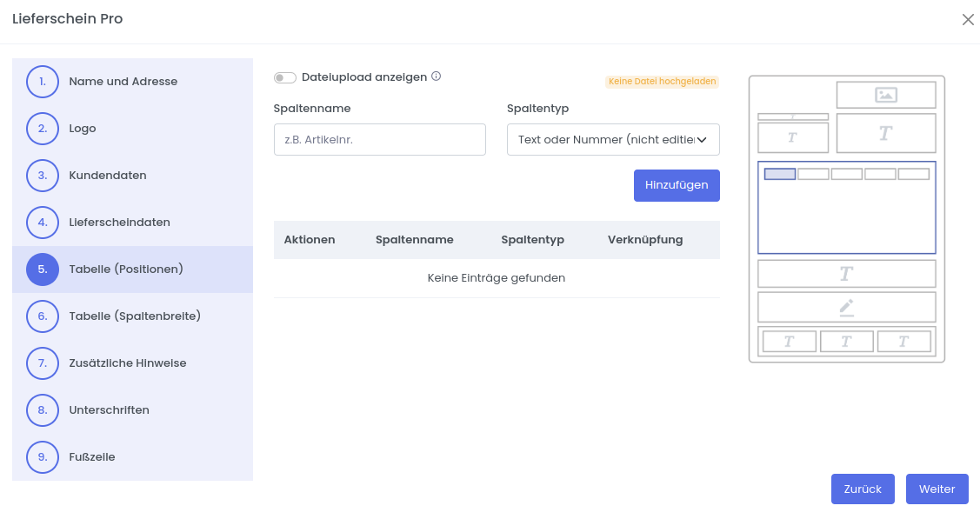Screen dimensions: 980x519
Task: Click the image placeholder icon in layout preview
Action: click(x=886, y=95)
